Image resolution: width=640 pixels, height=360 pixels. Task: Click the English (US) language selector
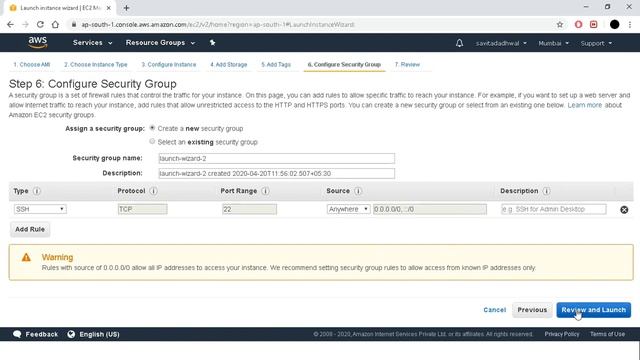(99, 334)
